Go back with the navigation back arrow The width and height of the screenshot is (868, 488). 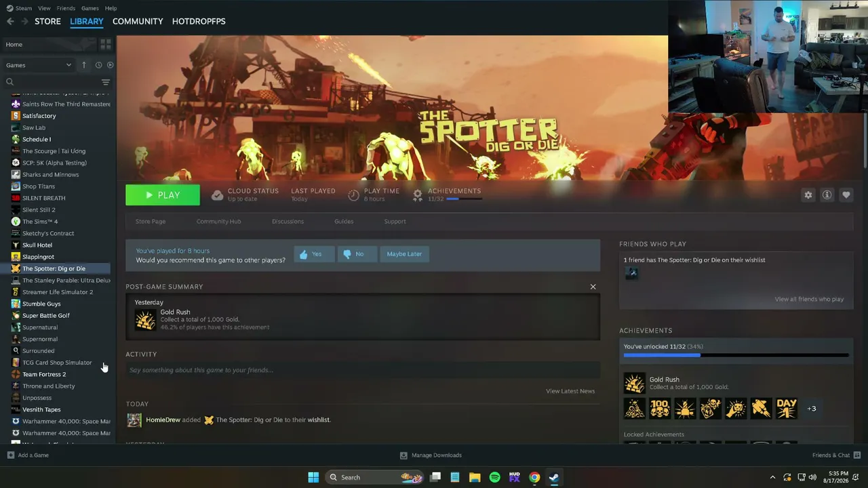10,22
